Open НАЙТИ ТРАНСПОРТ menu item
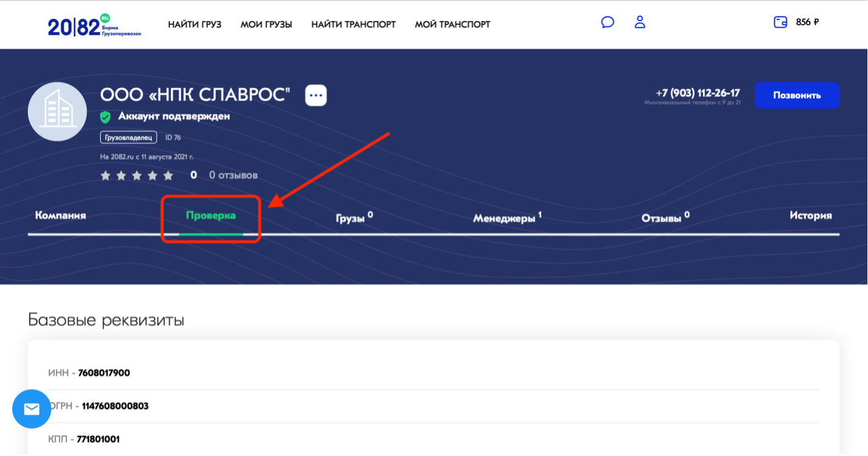Image resolution: width=868 pixels, height=456 pixels. point(353,24)
